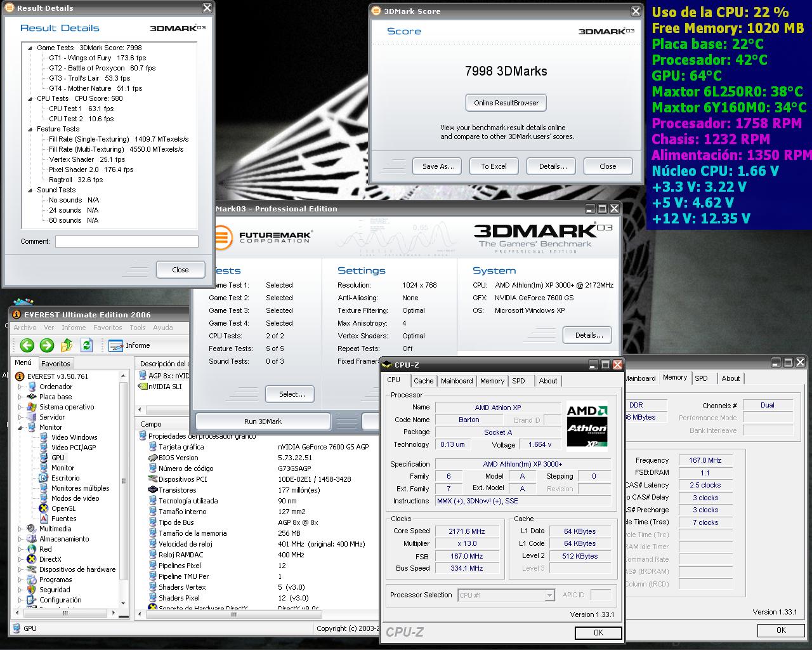Image resolution: width=812 pixels, height=650 pixels.
Task: Select Escritorio in the Monitor tree
Action: point(65,478)
